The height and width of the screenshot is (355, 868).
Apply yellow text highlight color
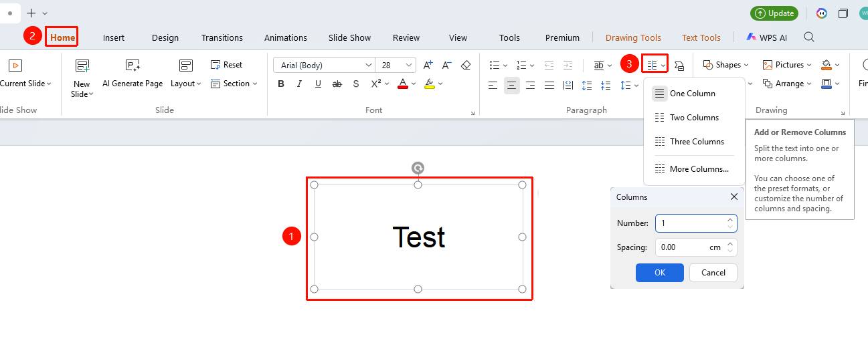430,84
